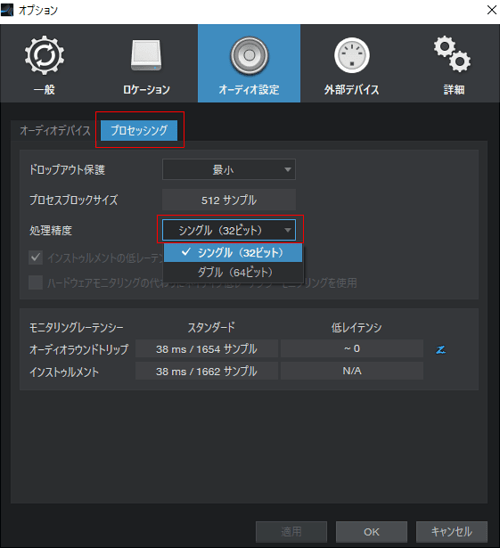Click the OK button

pos(371,532)
